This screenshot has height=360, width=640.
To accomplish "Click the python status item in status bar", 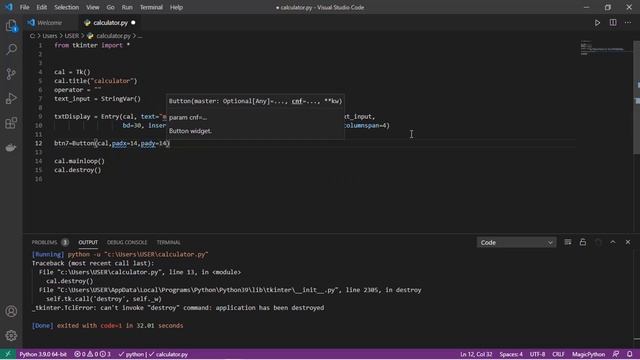I will [x=132, y=354].
